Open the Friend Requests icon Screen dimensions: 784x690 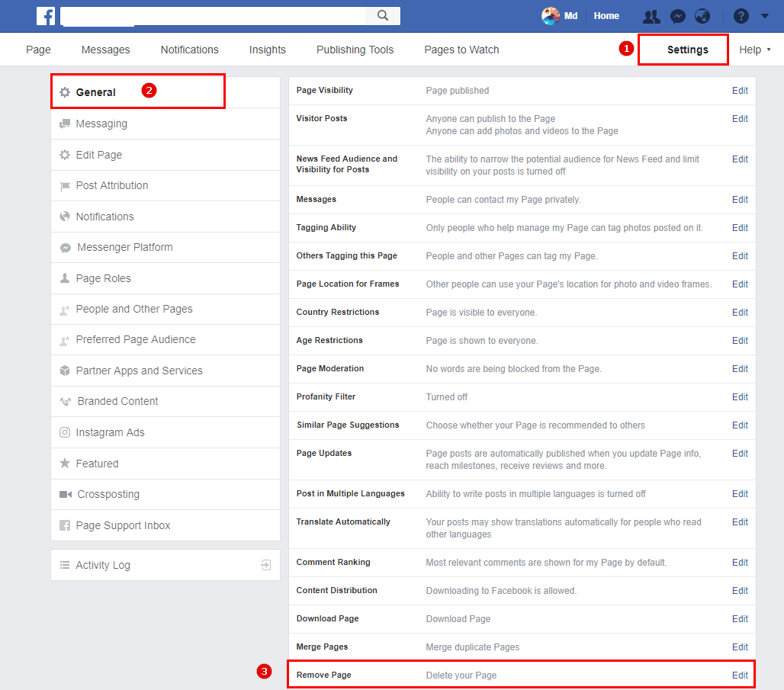tap(651, 17)
